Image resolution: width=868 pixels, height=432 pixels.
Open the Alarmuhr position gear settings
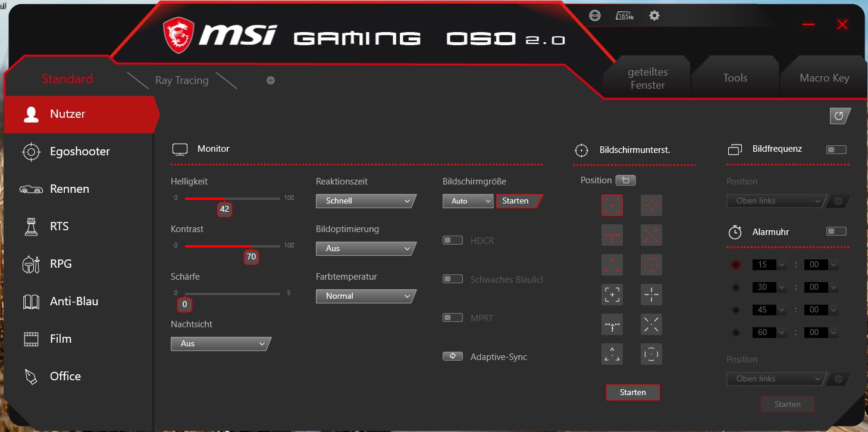pos(839,379)
